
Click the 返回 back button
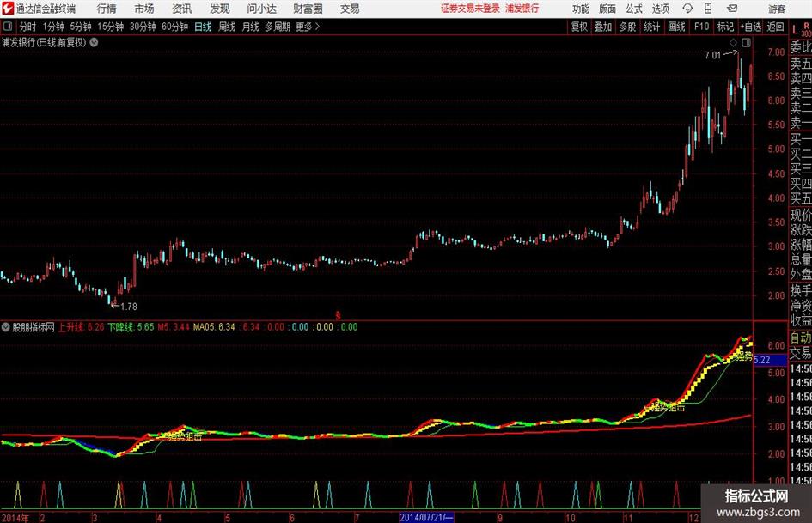(775, 27)
